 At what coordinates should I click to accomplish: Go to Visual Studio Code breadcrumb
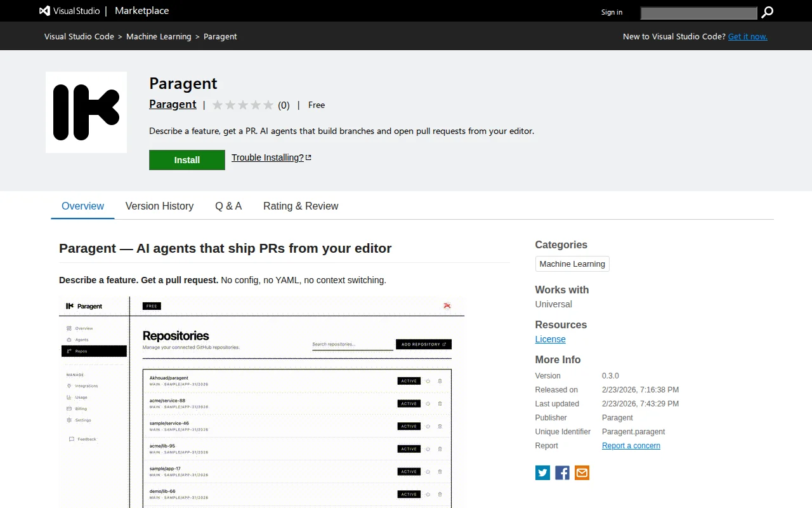tap(79, 36)
